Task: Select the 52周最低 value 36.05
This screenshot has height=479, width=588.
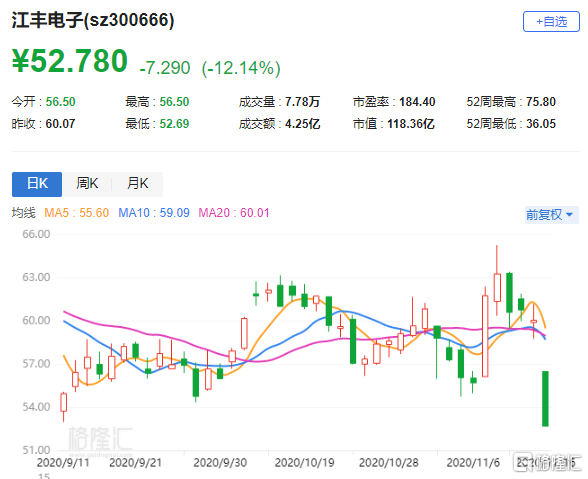Action: (x=541, y=124)
